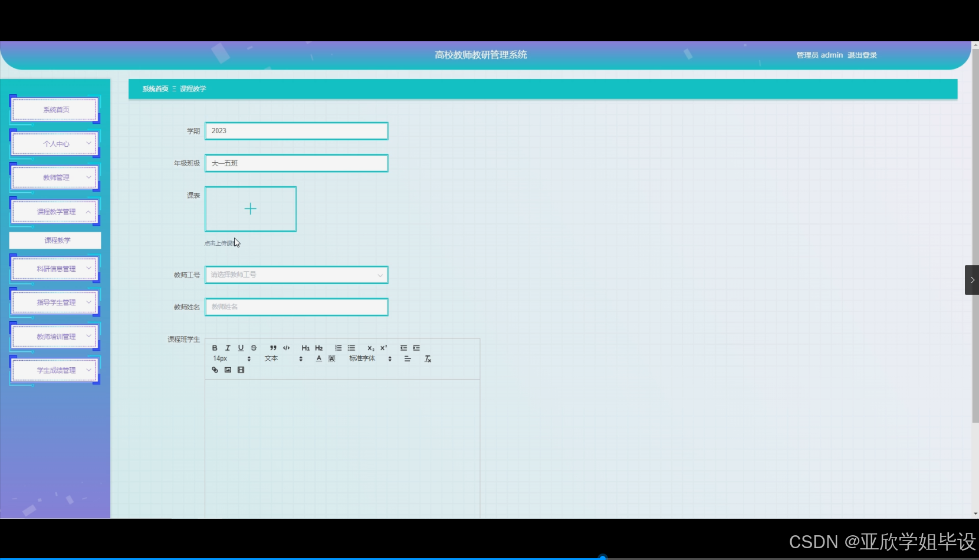Image resolution: width=979 pixels, height=560 pixels.
Task: Click 退出登录 to log out
Action: [862, 55]
